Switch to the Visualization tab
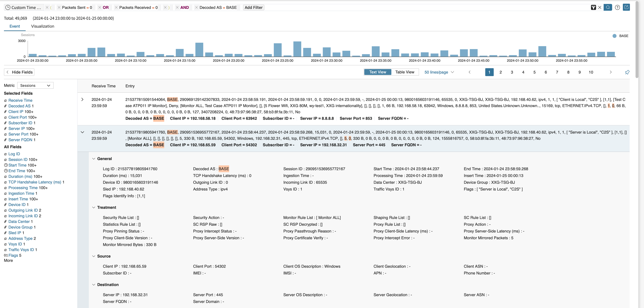Image resolution: width=644 pixels, height=308 pixels. click(x=42, y=26)
